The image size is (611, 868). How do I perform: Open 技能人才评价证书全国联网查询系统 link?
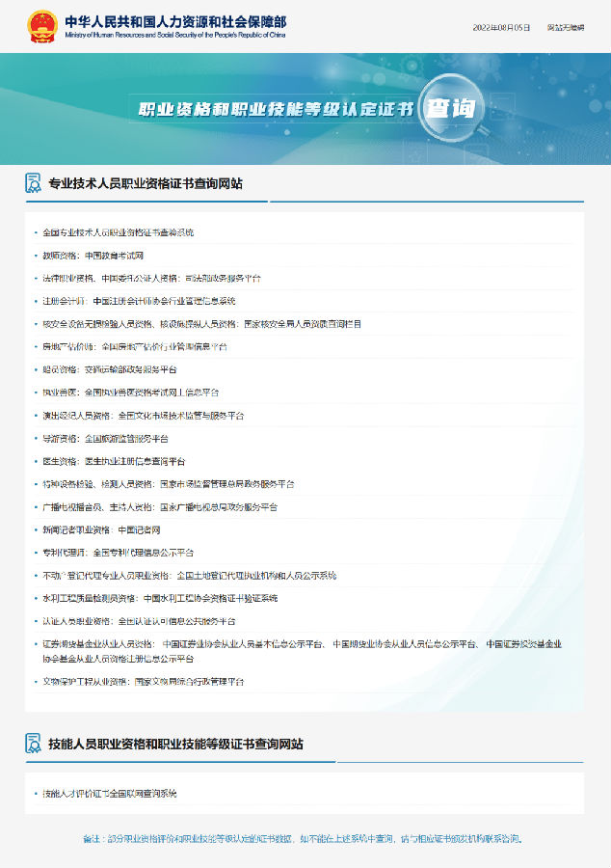(x=111, y=794)
